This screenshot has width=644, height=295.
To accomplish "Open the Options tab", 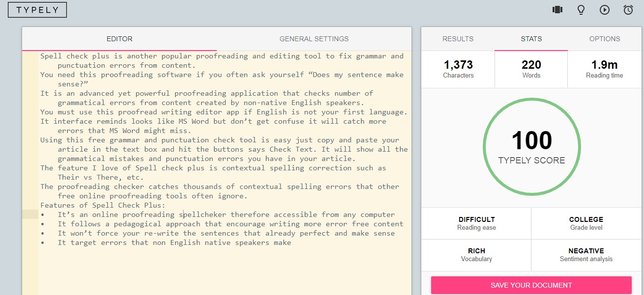I will [x=605, y=39].
